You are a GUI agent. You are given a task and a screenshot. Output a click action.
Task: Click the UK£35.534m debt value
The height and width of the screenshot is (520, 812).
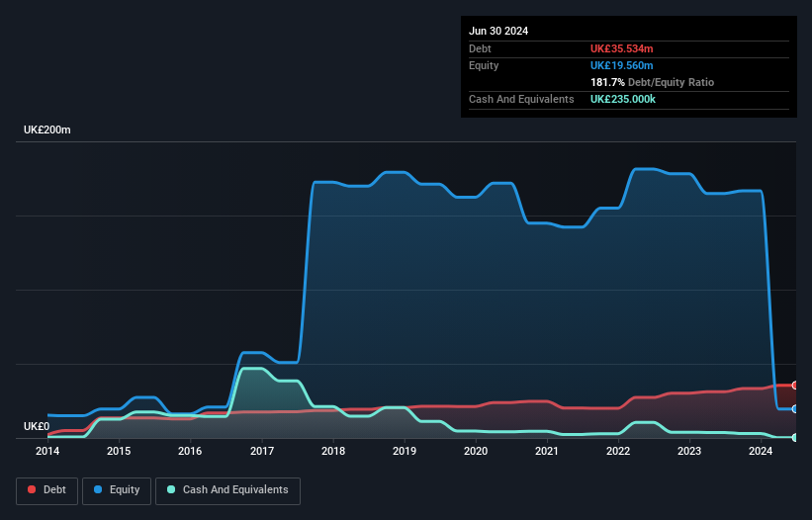tap(621, 48)
